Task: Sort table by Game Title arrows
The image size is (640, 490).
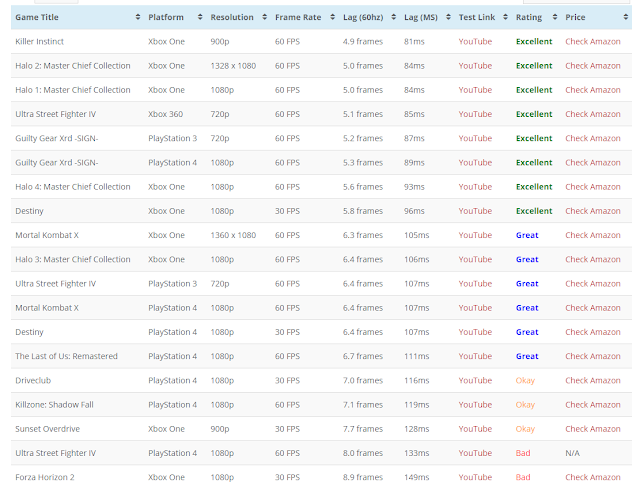Action: click(138, 17)
